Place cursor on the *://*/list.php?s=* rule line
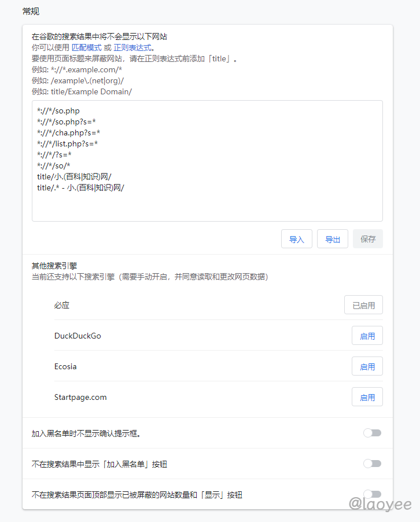Screen dimensions: 420x522 pos(67,144)
